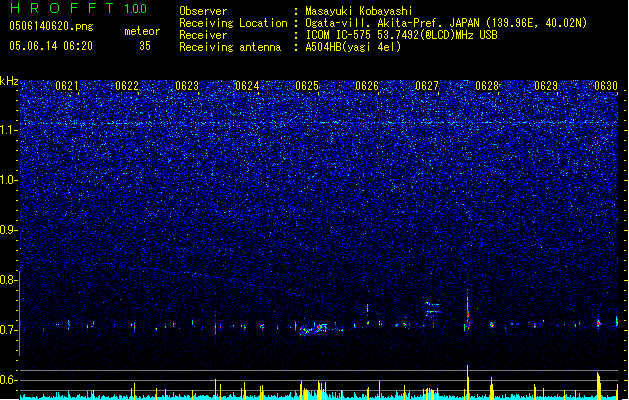Screen dimensions: 629x400
Task: Click the 0.8 kHz frequency axis label
Action: [9, 280]
